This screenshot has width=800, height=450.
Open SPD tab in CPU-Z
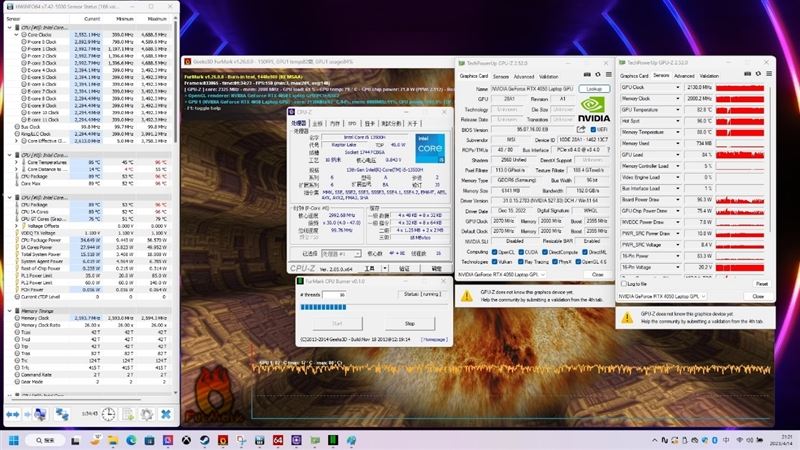tap(352, 123)
